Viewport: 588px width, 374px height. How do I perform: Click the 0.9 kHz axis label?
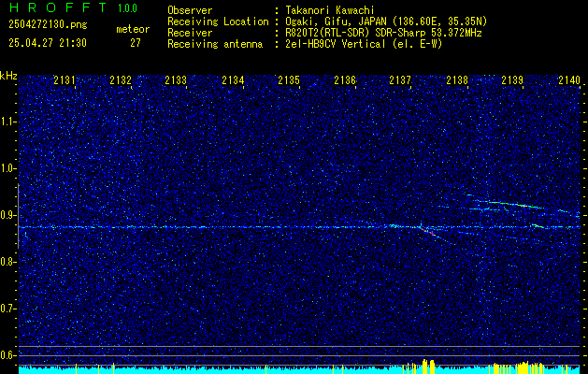click(7, 215)
